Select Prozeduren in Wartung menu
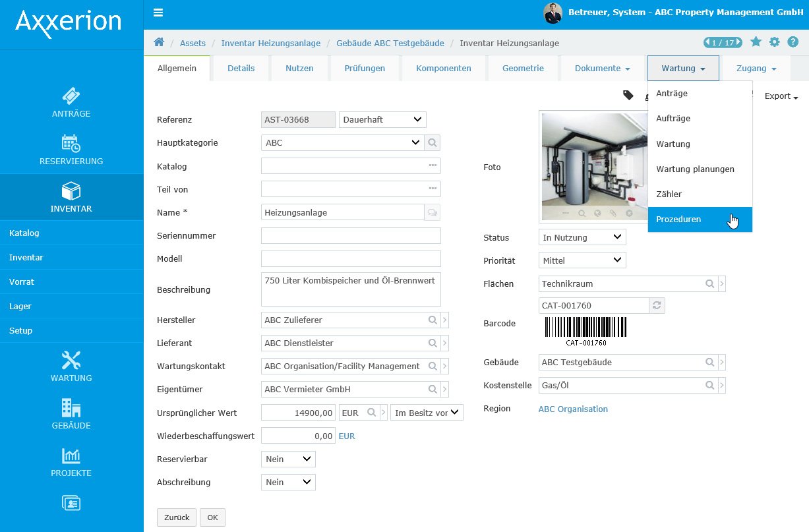Screen dimensions: 809x532 pos(700,219)
